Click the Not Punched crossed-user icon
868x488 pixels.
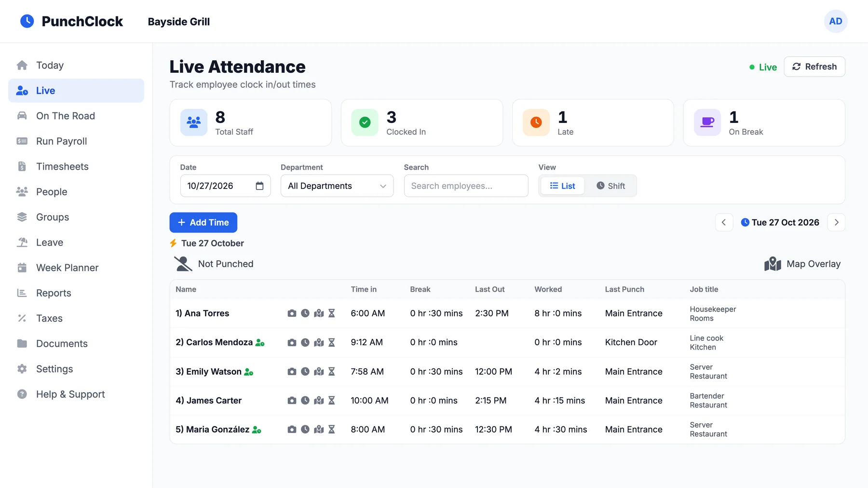(183, 264)
